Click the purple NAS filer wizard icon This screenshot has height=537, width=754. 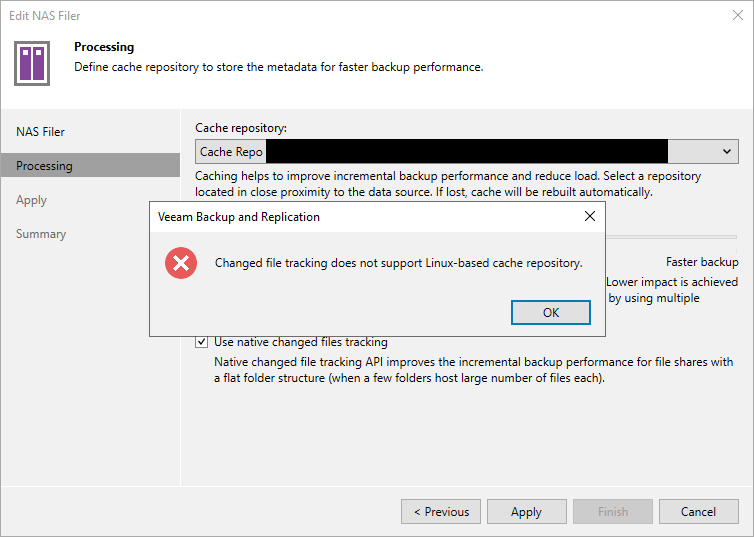coord(32,61)
